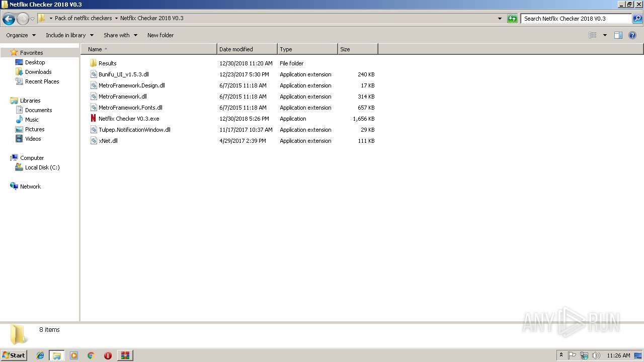The width and height of the screenshot is (644, 362).
Task: Open Desktop in the navigation pane
Action: (x=35, y=62)
